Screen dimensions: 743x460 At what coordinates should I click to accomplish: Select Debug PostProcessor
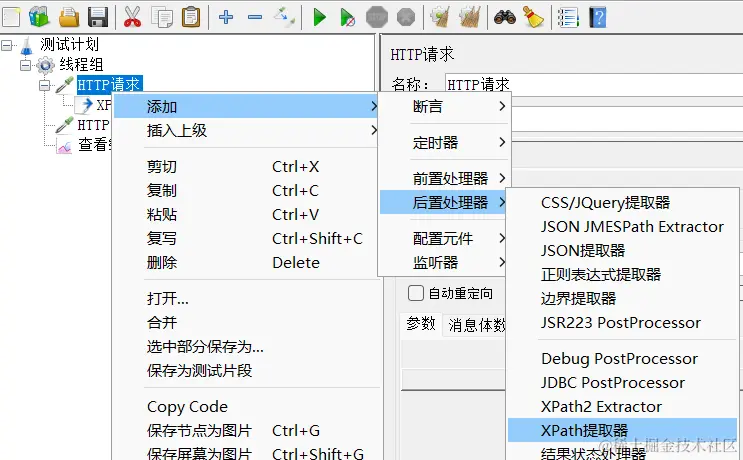pos(622,358)
